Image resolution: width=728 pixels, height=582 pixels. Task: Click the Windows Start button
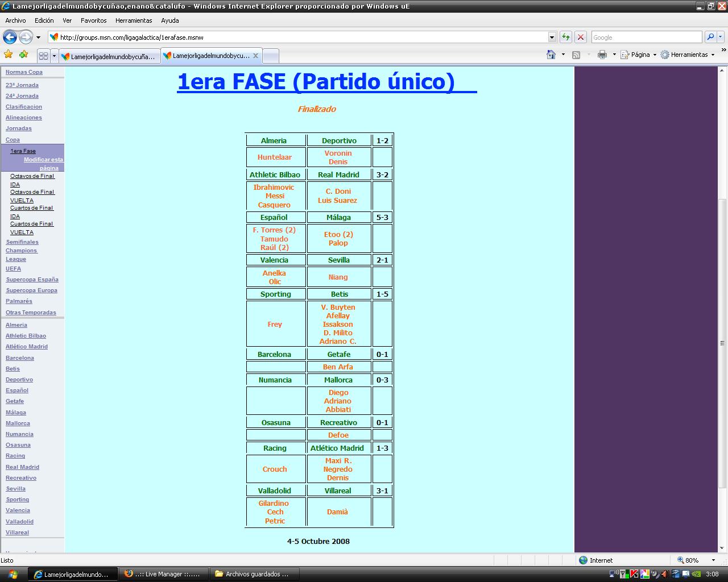[13, 574]
